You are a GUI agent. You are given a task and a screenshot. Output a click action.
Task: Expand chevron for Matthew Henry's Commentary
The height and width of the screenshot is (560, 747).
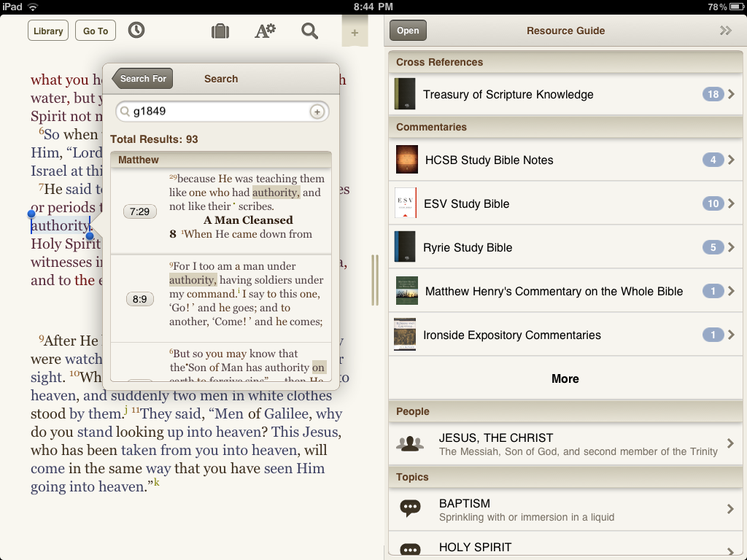tap(731, 292)
